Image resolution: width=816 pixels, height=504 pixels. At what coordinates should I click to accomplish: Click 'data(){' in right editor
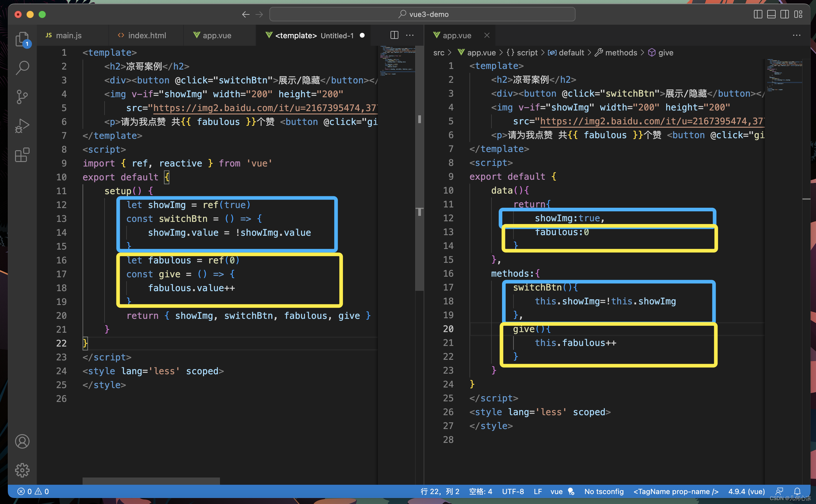[x=510, y=191]
